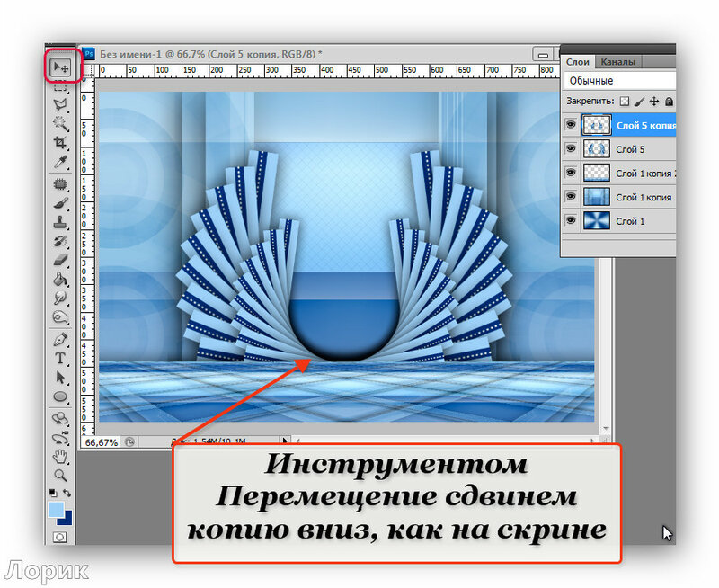Select the Clone Stamp tool
This screenshot has height=588, width=719.
coord(60,222)
